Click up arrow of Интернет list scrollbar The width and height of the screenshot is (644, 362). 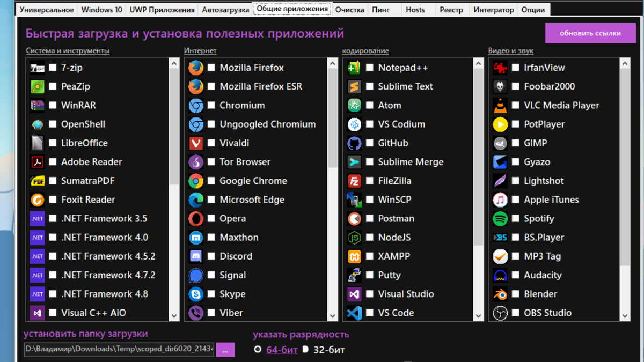(333, 63)
